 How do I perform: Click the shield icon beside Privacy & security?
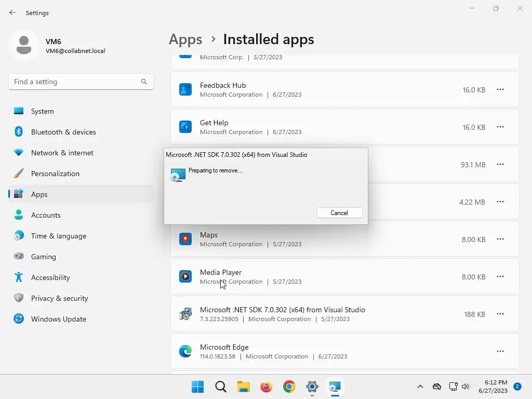pyautogui.click(x=19, y=298)
